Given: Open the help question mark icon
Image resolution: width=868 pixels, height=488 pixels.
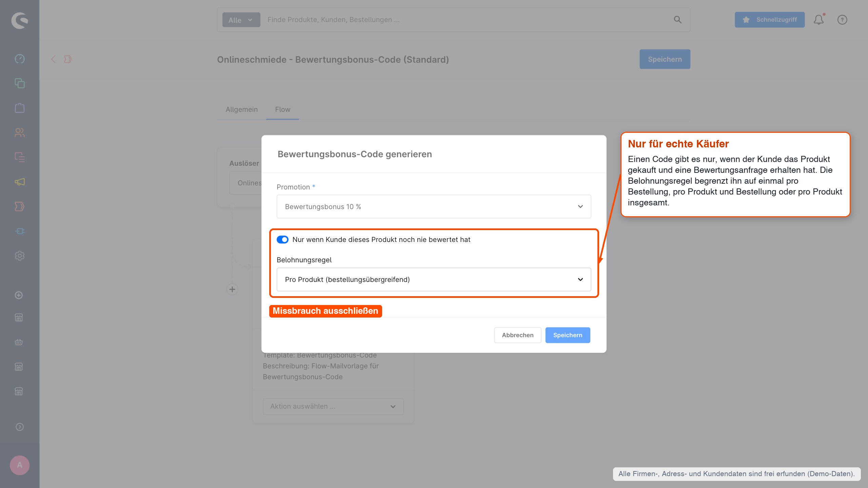Looking at the screenshot, I should (x=842, y=20).
